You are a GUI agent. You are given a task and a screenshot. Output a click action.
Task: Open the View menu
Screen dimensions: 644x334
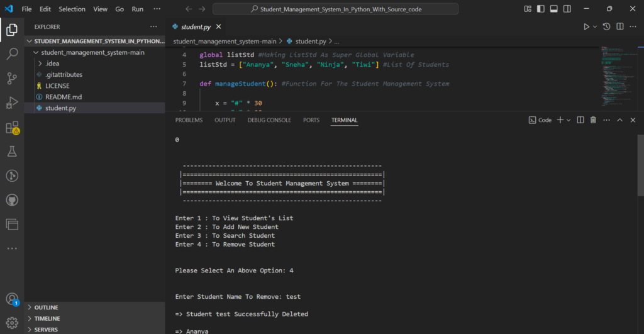coord(100,9)
